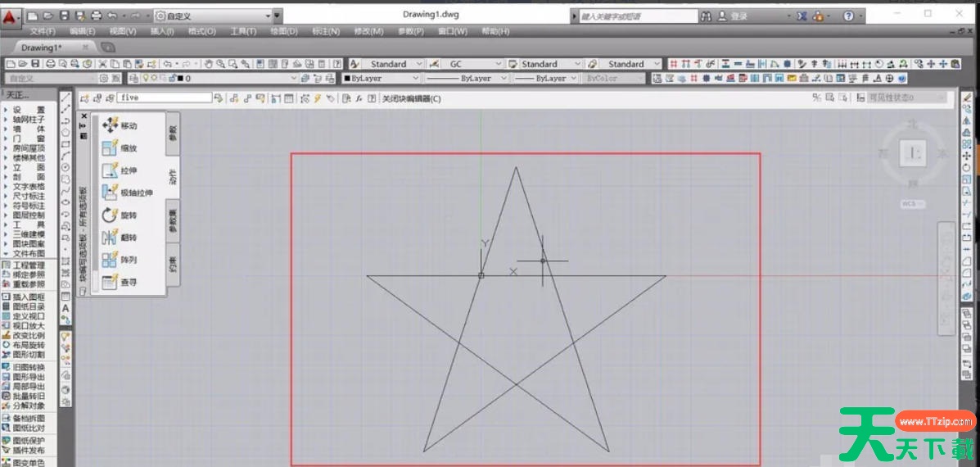The image size is (980, 467).
Task: Select the 缩放 scale action
Action: point(120,148)
